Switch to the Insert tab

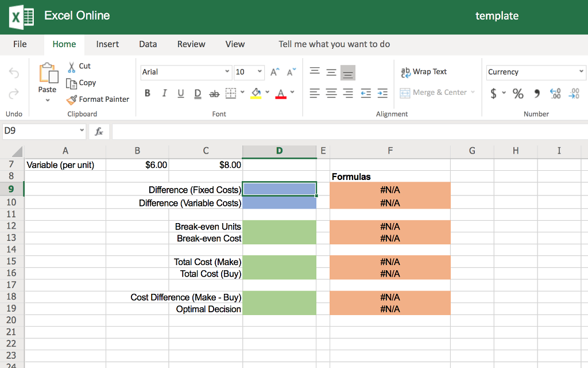click(107, 44)
